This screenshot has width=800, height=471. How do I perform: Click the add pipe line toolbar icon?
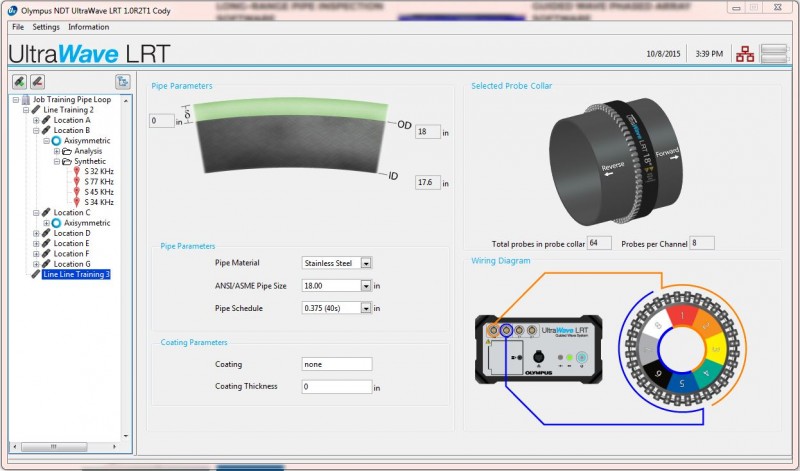(x=19, y=81)
